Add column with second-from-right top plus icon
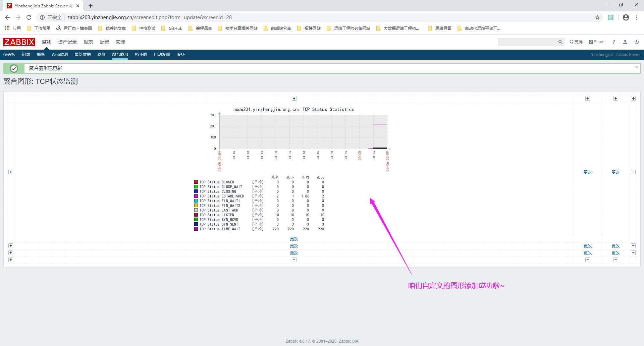Screen dimensions: 644x346 tap(616, 98)
